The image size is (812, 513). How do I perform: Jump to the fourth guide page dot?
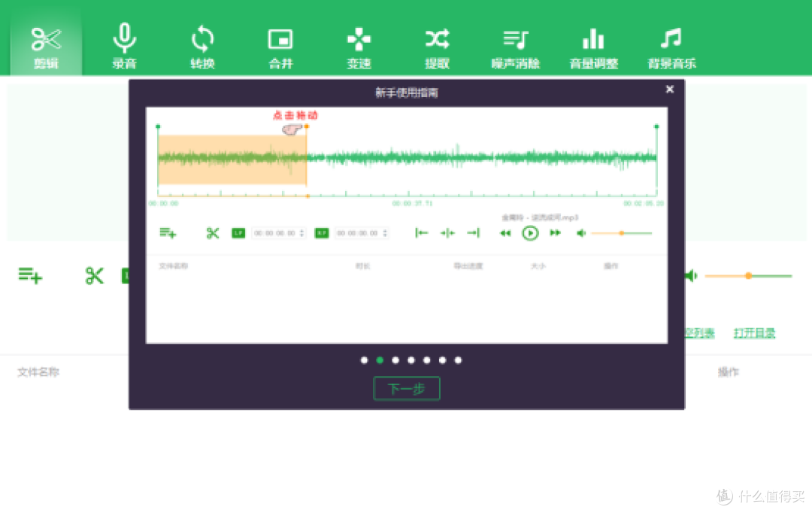(411, 360)
